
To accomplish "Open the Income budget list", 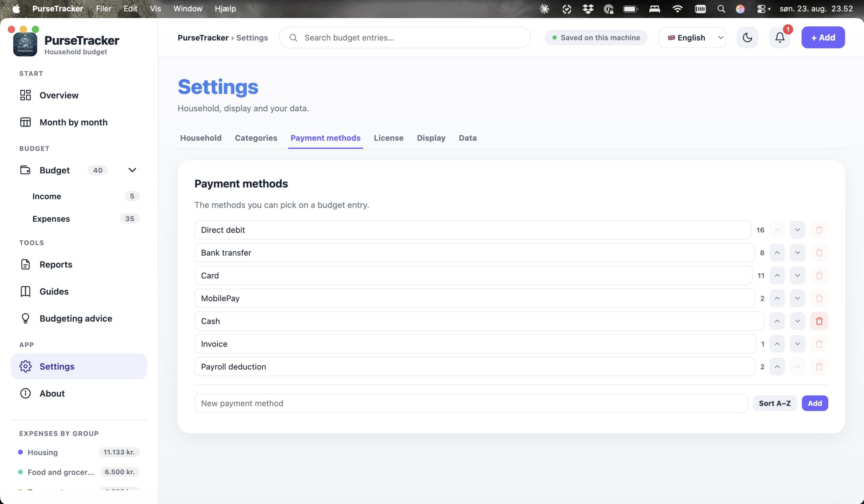I will coord(86,196).
